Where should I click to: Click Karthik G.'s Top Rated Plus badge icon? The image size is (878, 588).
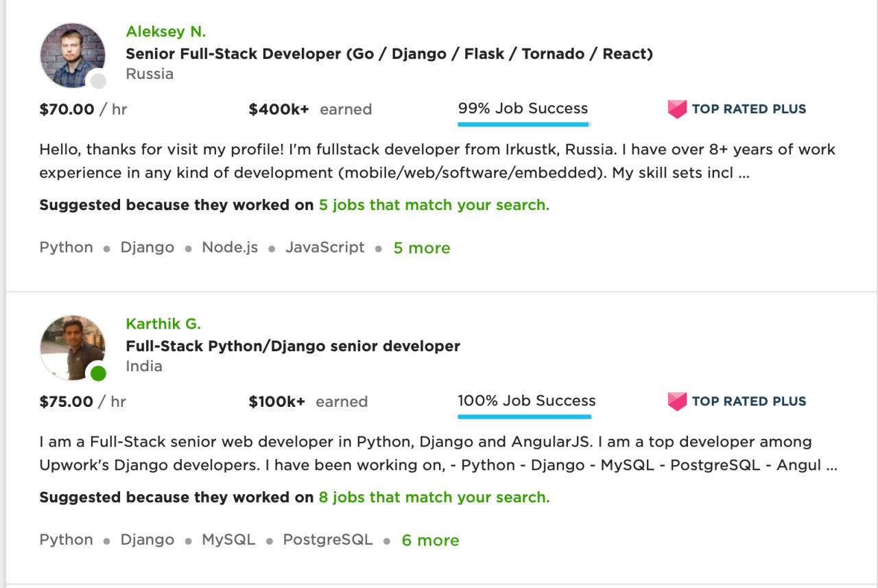coord(677,401)
